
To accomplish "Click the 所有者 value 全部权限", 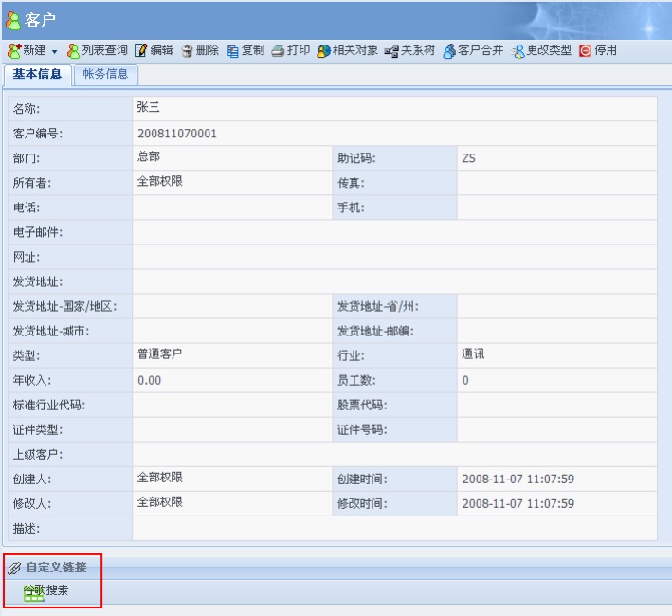I will 160,181.
